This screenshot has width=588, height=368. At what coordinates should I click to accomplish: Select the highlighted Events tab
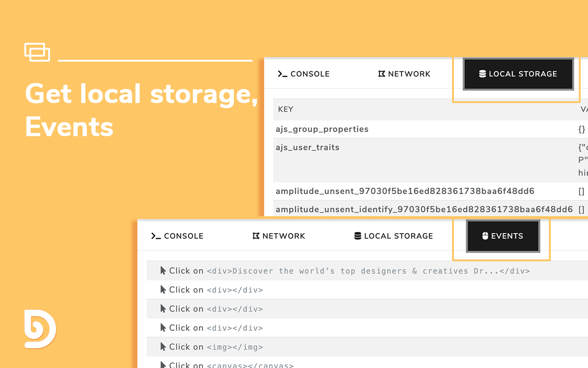tap(503, 236)
